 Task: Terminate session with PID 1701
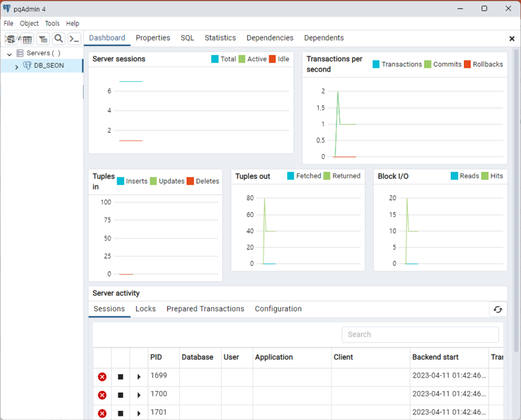102,413
